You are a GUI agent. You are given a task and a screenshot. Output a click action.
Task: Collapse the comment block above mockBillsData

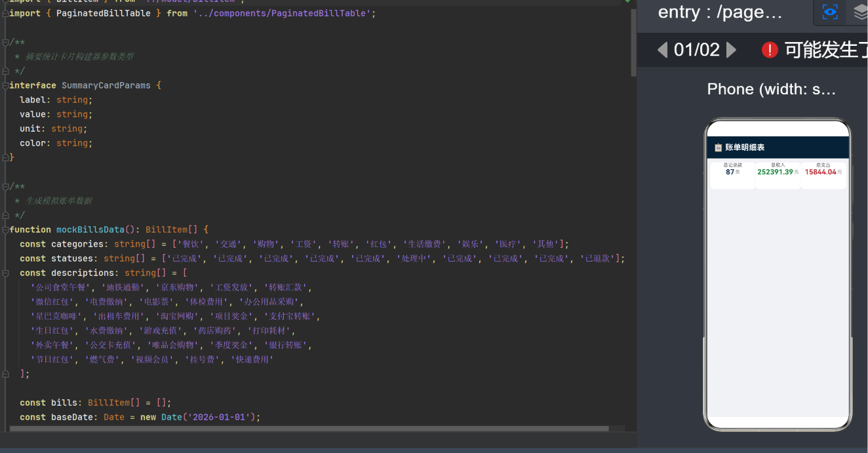(5, 186)
